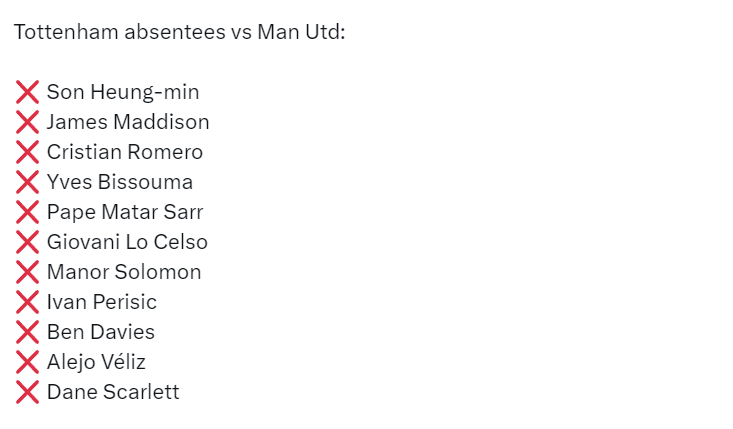Select the heading Tottenham absentees vs Man Utd
Viewport: 733px width, 429px height.
tap(180, 32)
